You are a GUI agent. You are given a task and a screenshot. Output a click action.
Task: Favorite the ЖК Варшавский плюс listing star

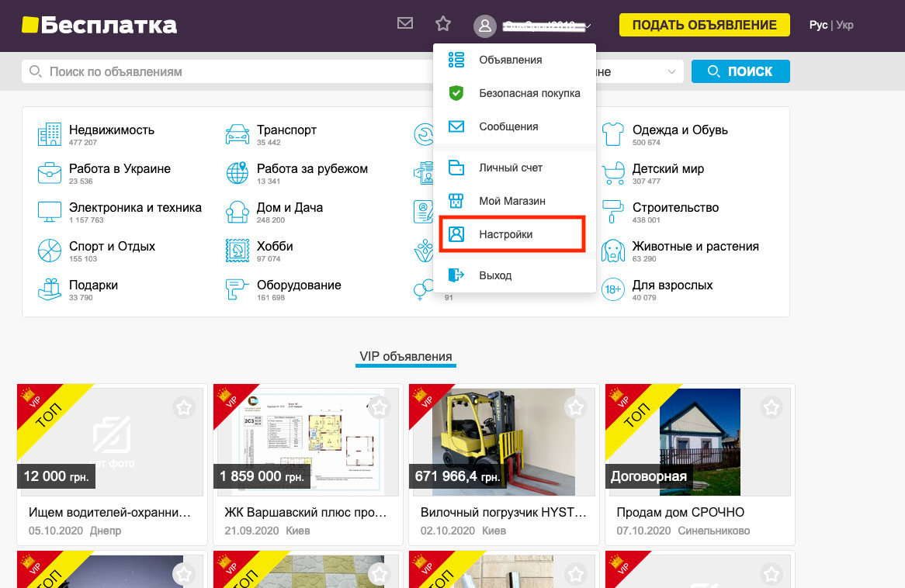(x=380, y=408)
